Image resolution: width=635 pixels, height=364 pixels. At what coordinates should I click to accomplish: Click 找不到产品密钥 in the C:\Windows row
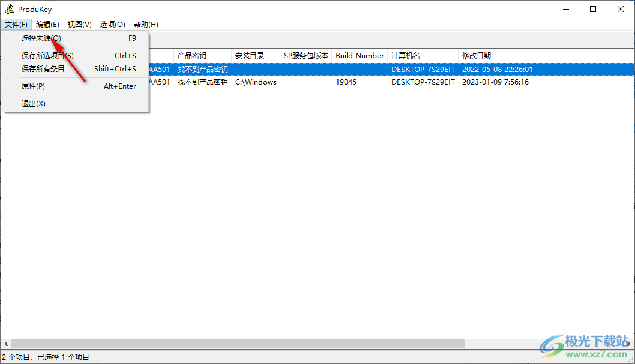pyautogui.click(x=202, y=82)
